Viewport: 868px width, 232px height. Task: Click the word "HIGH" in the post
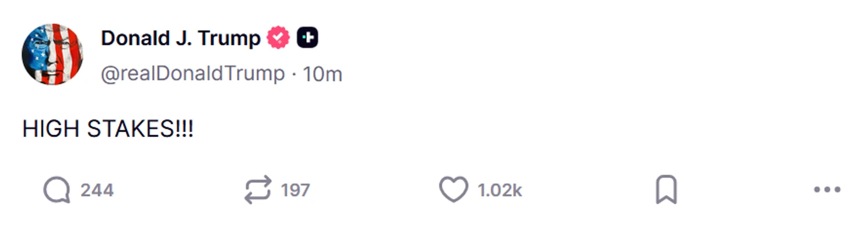51,129
